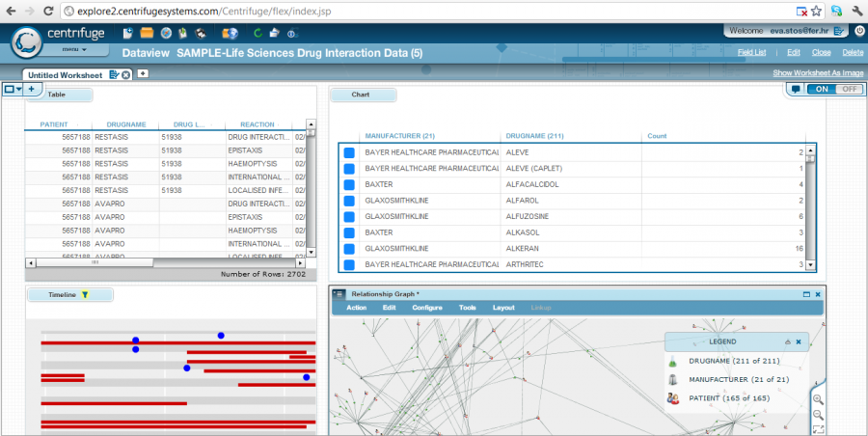Click Show Worksheet As Image link

(x=817, y=73)
